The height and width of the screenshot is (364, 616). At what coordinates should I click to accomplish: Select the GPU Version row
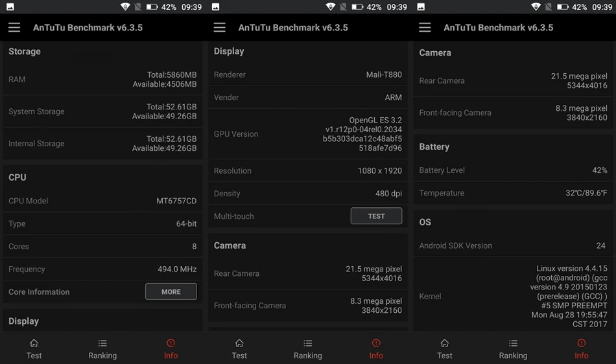tap(308, 134)
